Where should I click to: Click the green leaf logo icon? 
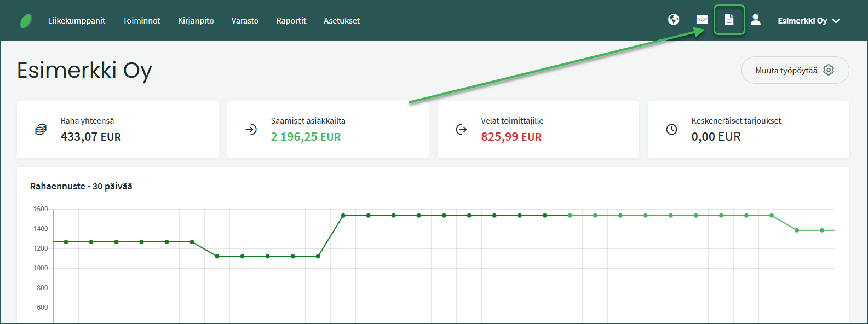pos(26,21)
